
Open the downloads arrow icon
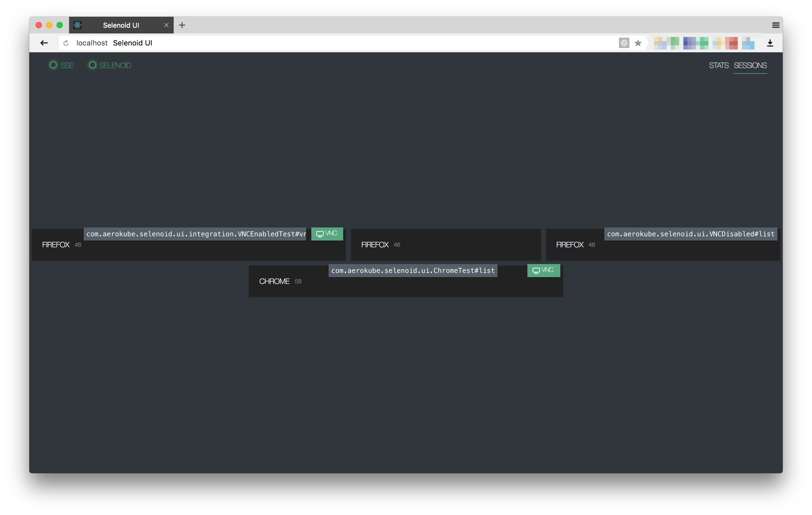tap(770, 43)
